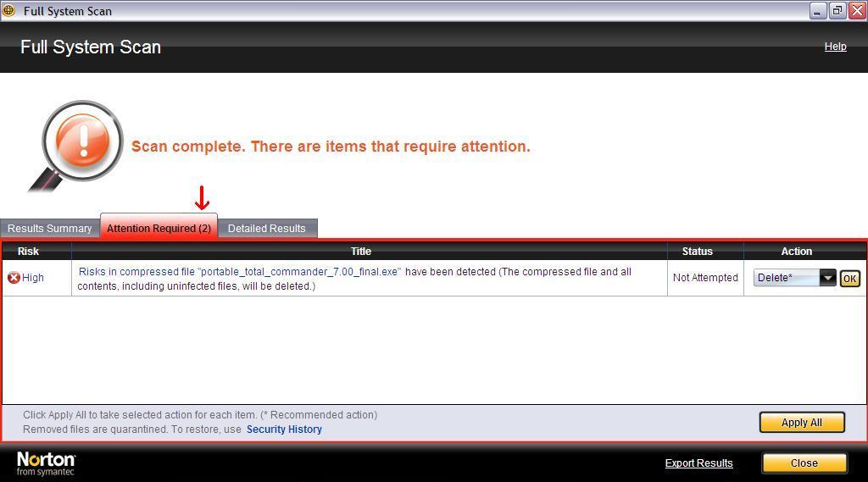Open the Detailed Results tab
This screenshot has width=868, height=482.
click(267, 229)
